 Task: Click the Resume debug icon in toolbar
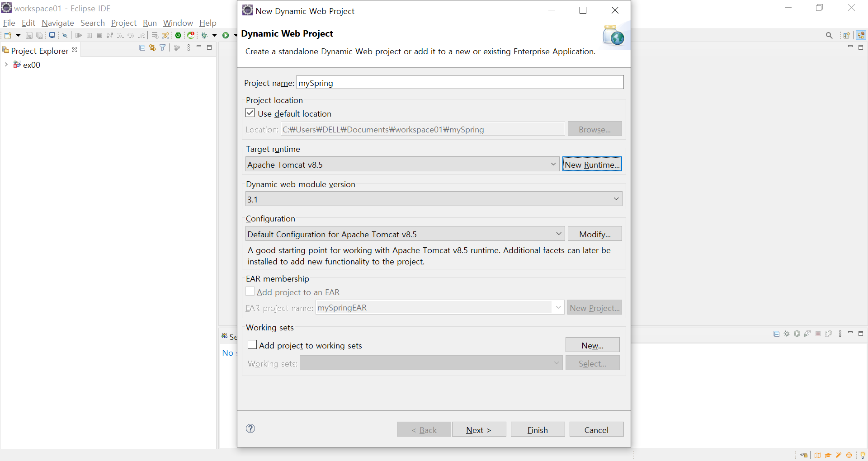[x=79, y=35]
